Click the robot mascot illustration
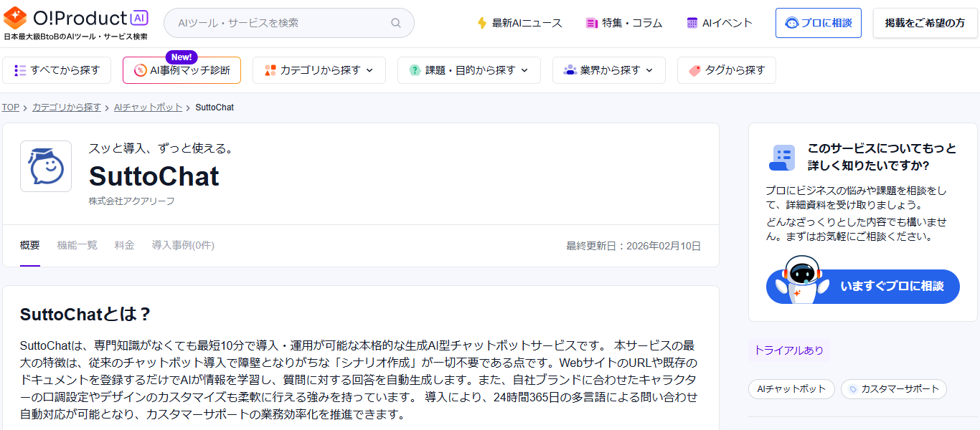Screen dimensions: 980x430 [x=800, y=279]
